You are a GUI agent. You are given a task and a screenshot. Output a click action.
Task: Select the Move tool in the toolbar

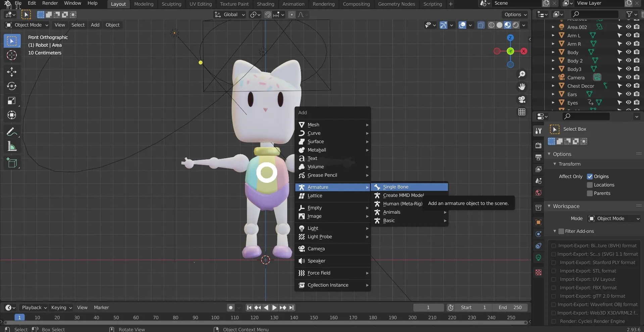[12, 72]
